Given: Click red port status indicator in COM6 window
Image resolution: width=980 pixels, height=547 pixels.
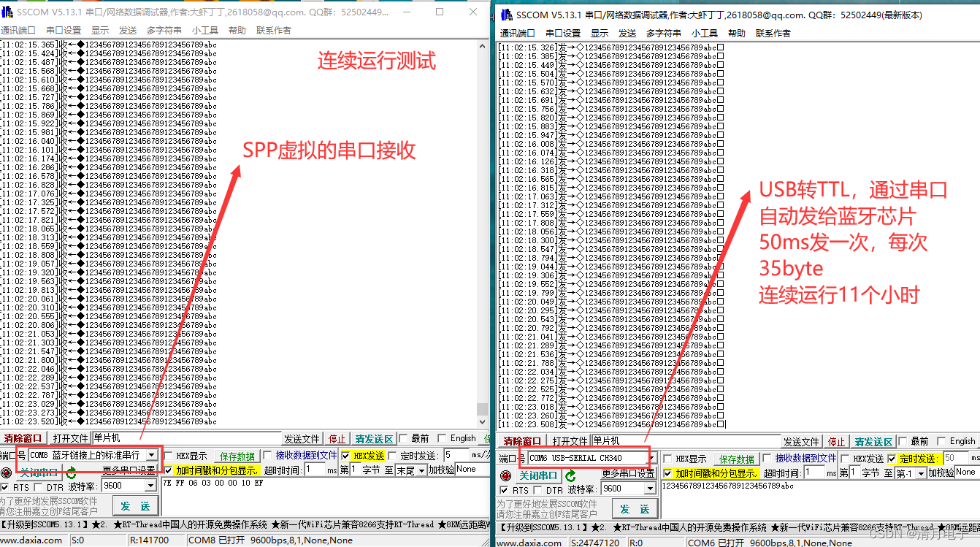Looking at the screenshot, I should point(505,475).
